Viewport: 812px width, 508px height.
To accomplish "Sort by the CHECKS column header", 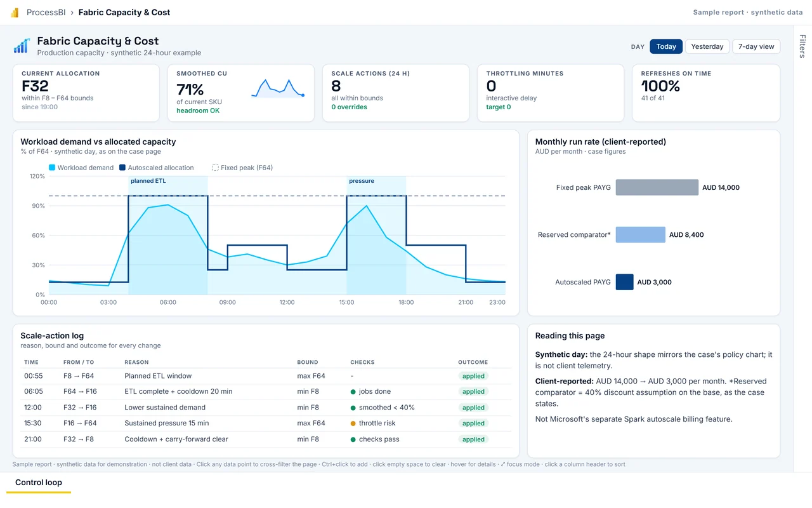I will coord(362,362).
